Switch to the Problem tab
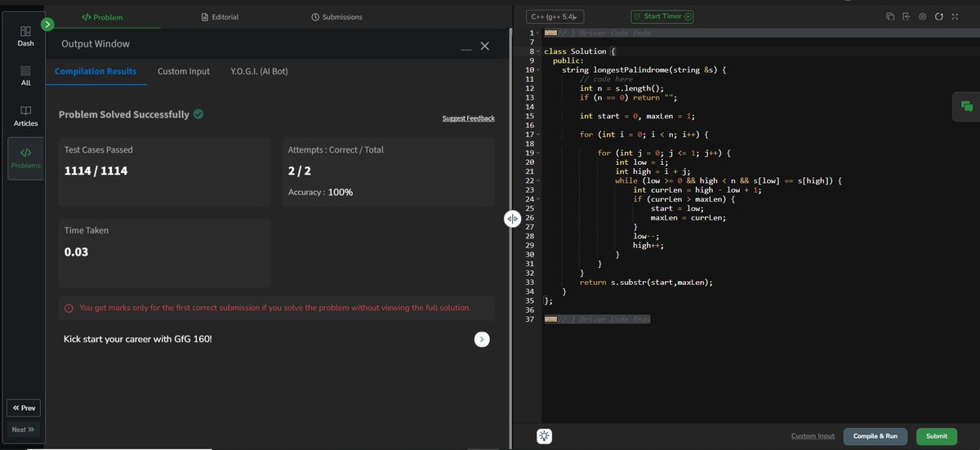980x450 pixels. [102, 17]
